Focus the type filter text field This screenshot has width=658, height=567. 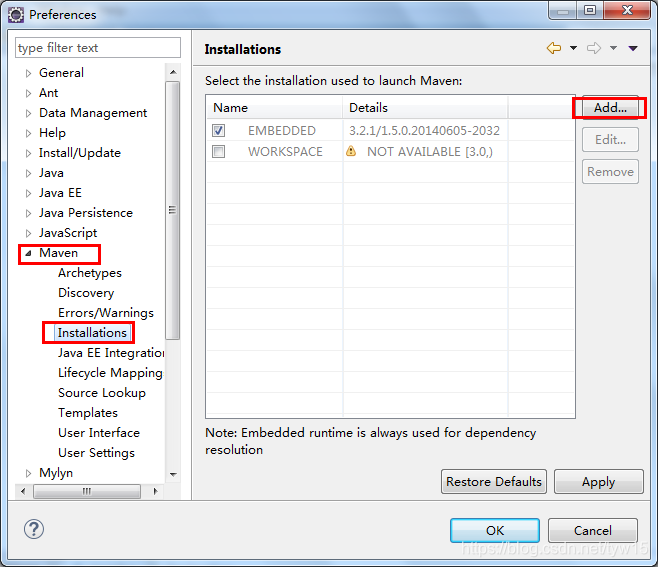[x=98, y=48]
